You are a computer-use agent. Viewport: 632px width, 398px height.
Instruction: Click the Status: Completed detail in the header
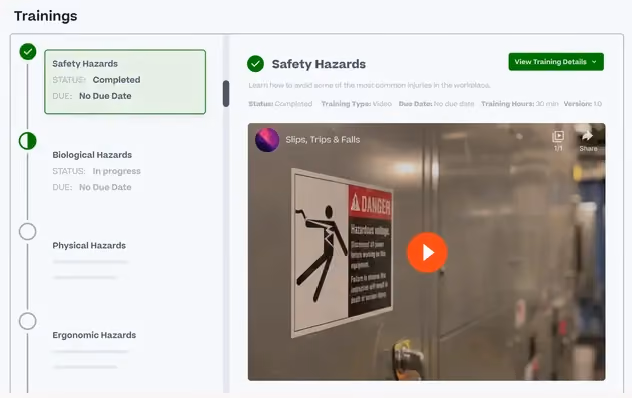280,104
